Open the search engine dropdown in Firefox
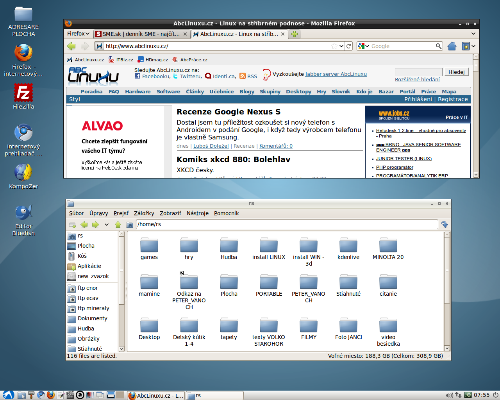This screenshot has height=400, width=500. pos(363,46)
